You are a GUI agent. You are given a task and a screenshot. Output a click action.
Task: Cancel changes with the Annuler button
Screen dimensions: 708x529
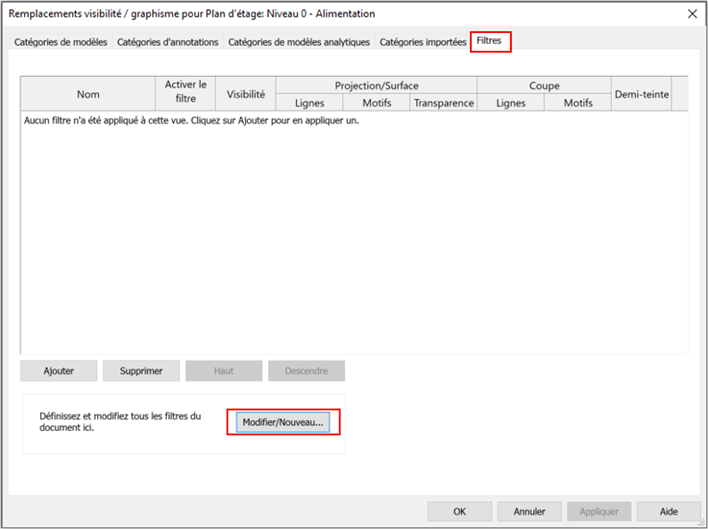529,511
